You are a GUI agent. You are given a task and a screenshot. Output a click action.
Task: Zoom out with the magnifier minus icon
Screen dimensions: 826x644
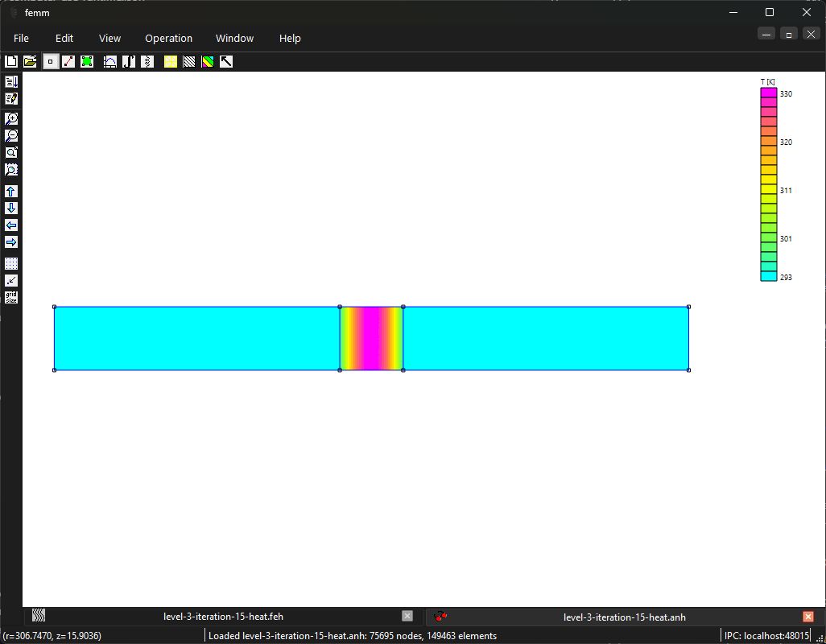coord(11,135)
